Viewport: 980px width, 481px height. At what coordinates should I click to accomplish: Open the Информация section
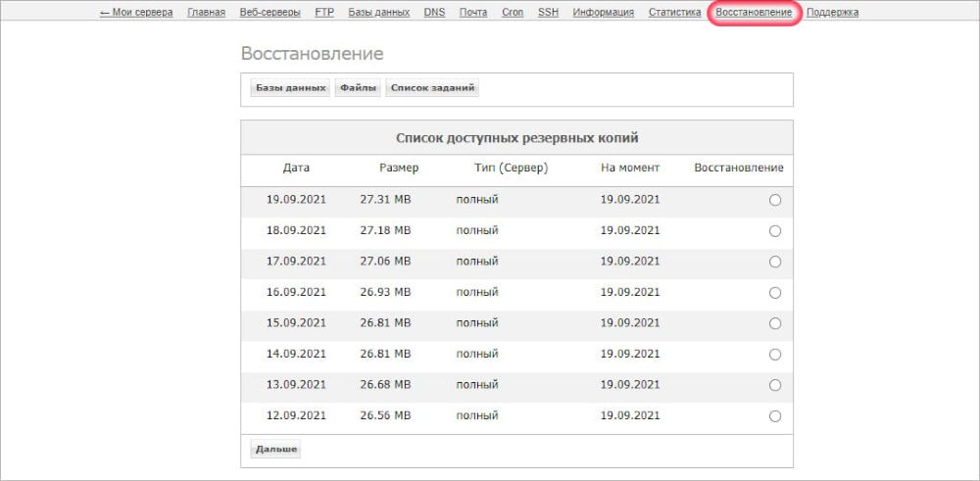tap(603, 12)
